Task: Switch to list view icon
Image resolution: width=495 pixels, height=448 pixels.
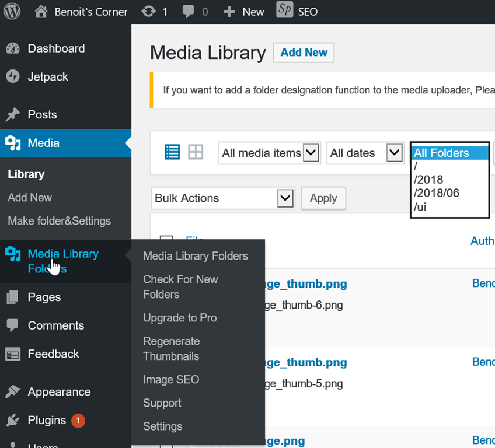Action: pyautogui.click(x=172, y=152)
